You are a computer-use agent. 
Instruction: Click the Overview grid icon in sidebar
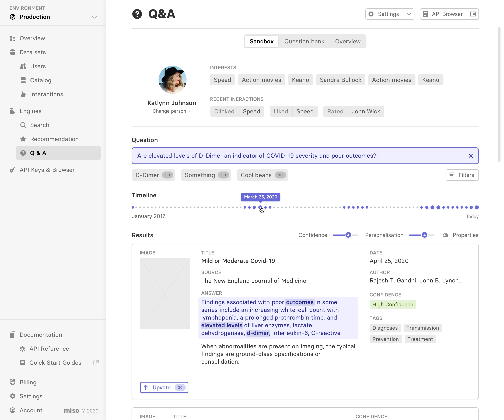click(12, 38)
